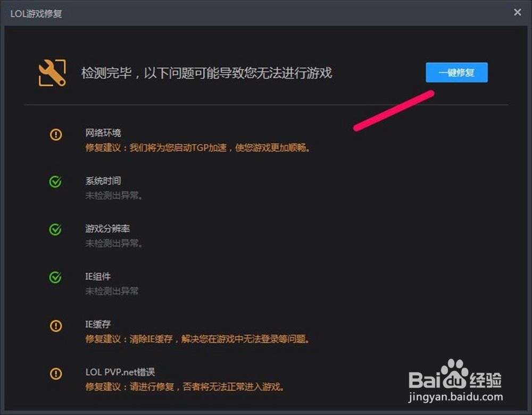Click the warning icon beside IE缓存
The image size is (532, 415).
[56, 326]
